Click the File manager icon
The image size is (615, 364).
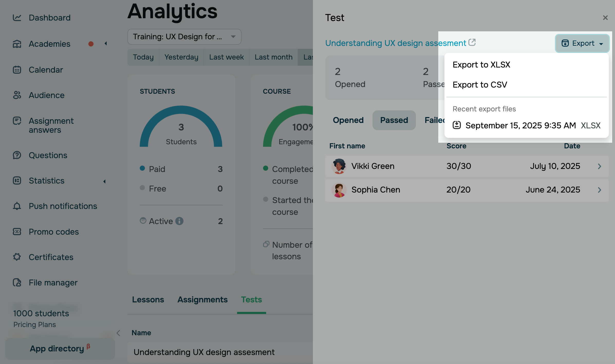click(17, 283)
